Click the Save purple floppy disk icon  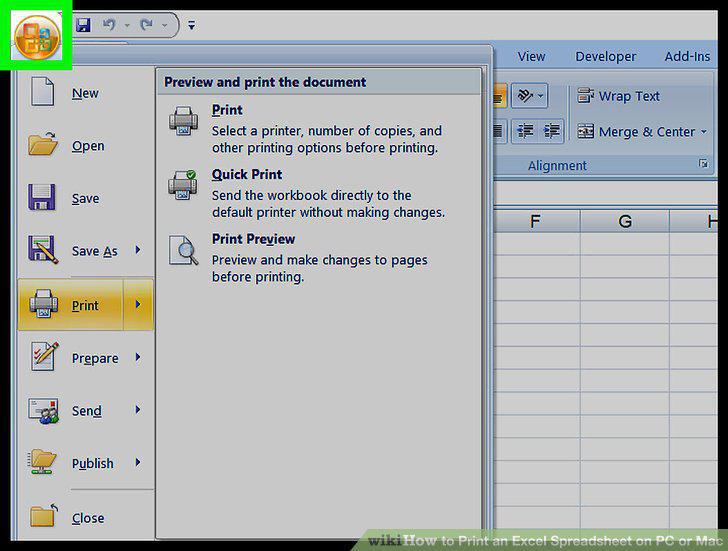(x=42, y=197)
